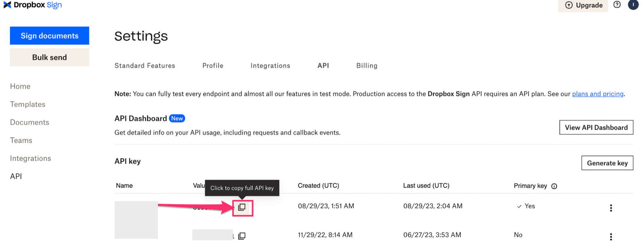644x248 pixels.
Task: Click the Created (UTC) column header
Action: 318,186
